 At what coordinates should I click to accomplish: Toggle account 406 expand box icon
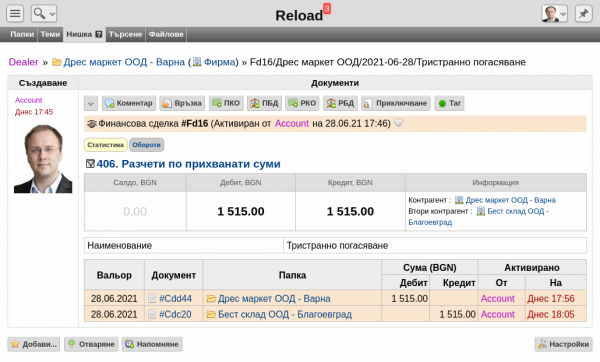pos(90,164)
